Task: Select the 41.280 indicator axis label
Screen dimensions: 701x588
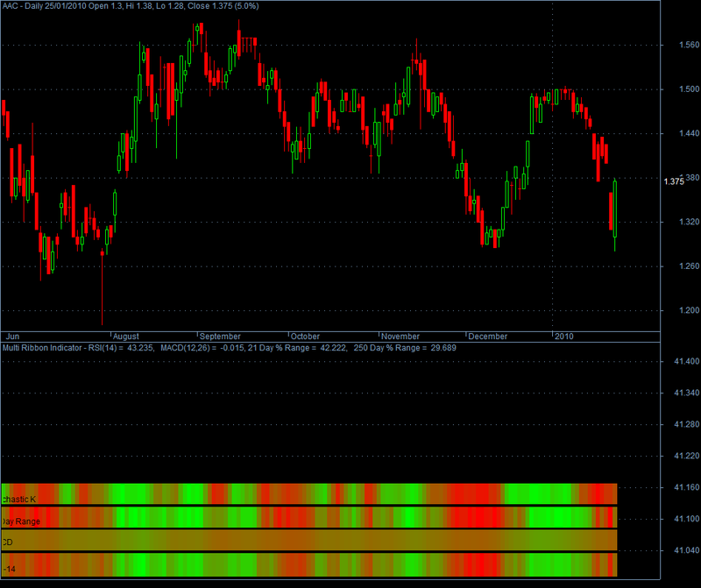Action: click(687, 424)
